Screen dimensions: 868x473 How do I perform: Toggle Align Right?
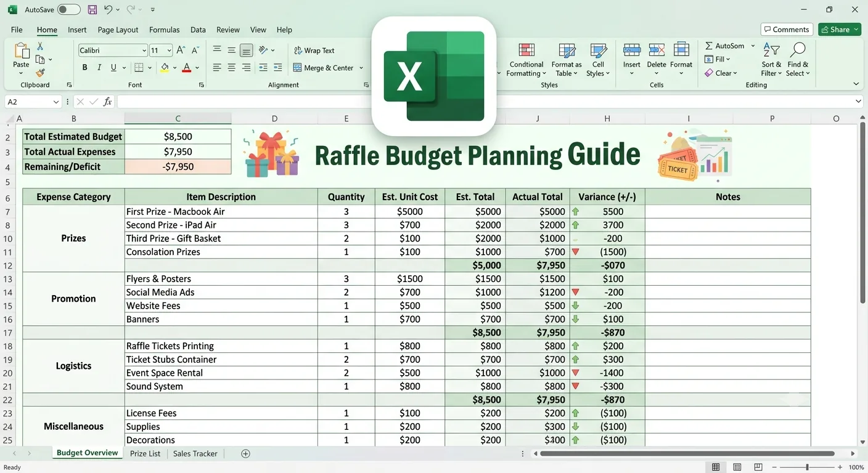point(246,68)
